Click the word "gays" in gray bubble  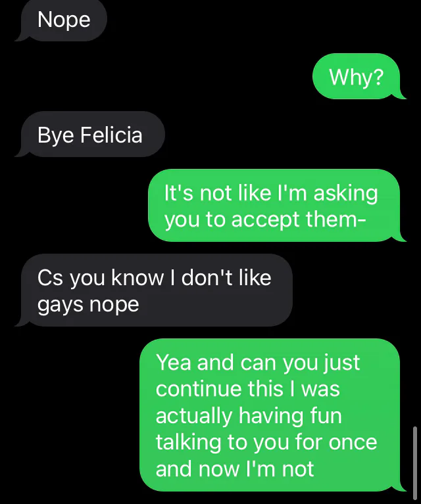tap(61, 305)
